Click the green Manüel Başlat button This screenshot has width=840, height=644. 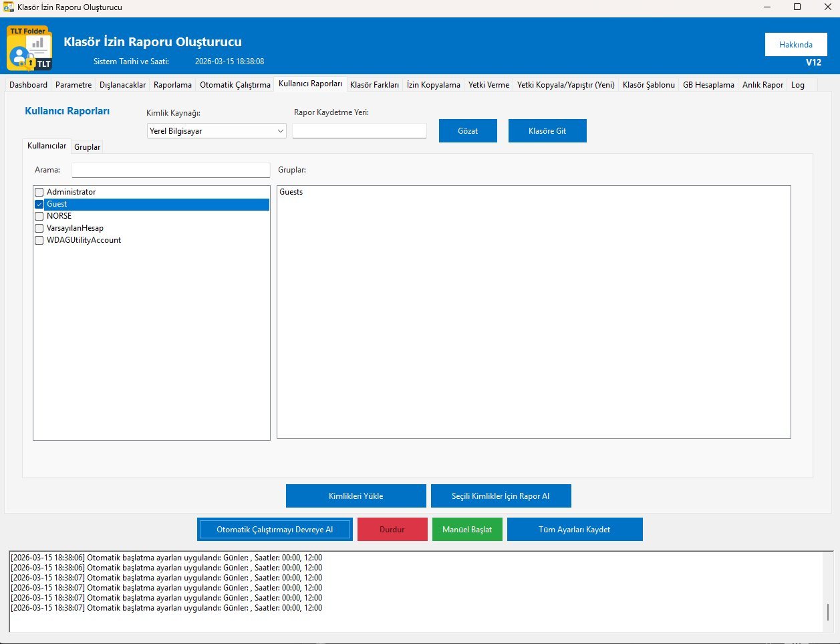coord(466,530)
